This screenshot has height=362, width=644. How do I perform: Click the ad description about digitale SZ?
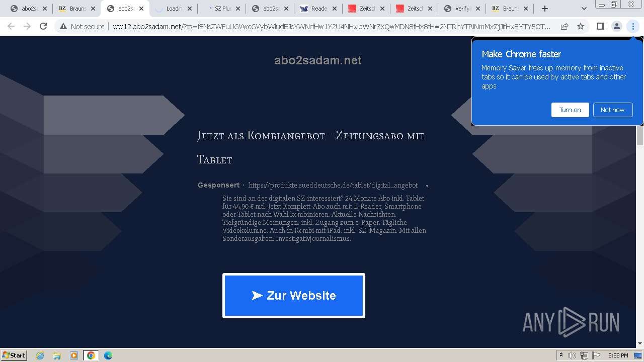pyautogui.click(x=325, y=218)
